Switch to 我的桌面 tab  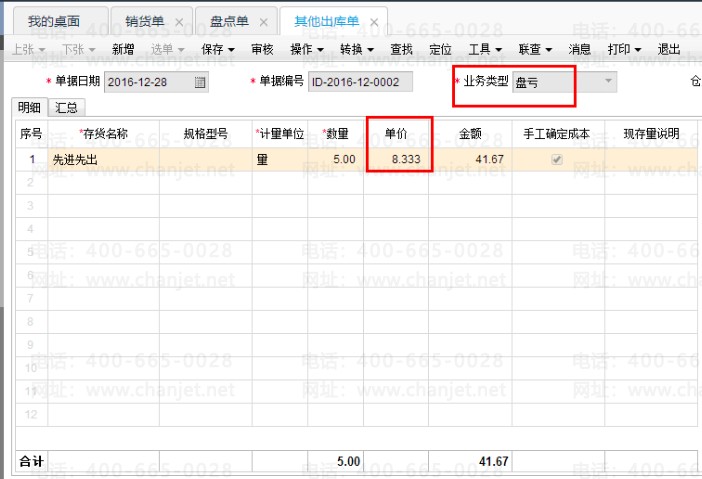[x=53, y=21]
